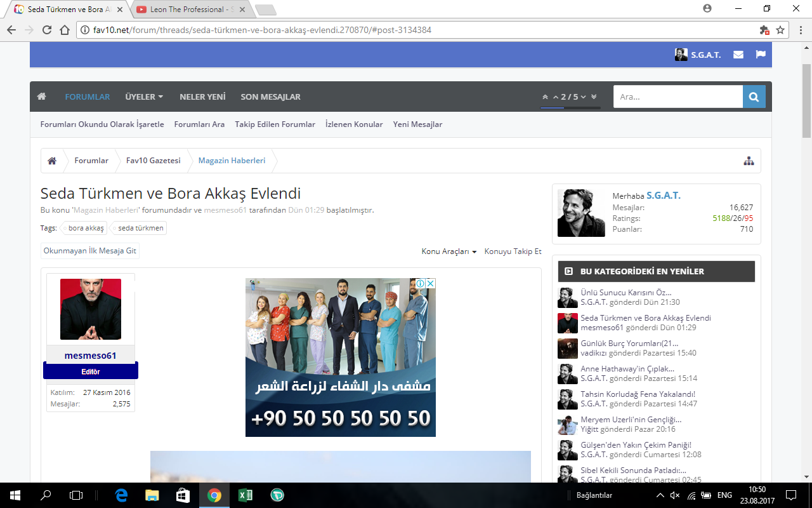Close the hair clinic ad with the X icon
The height and width of the screenshot is (508, 812).
point(430,284)
